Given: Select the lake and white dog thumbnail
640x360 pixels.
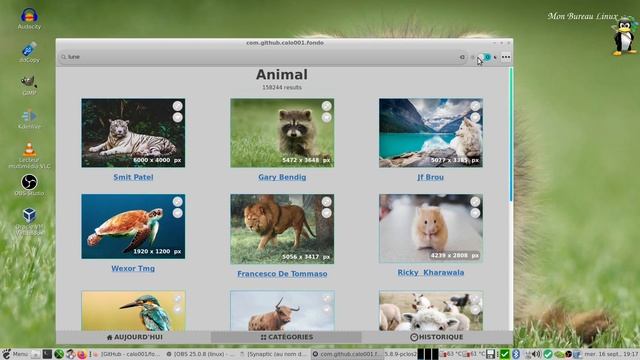Looking at the screenshot, I should (x=431, y=133).
